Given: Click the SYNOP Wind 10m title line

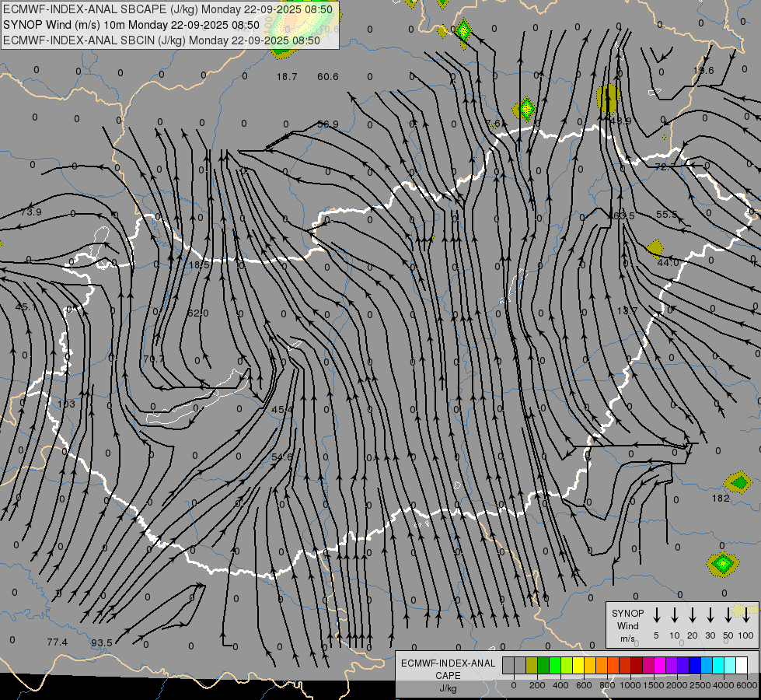Looking at the screenshot, I should [x=131, y=25].
